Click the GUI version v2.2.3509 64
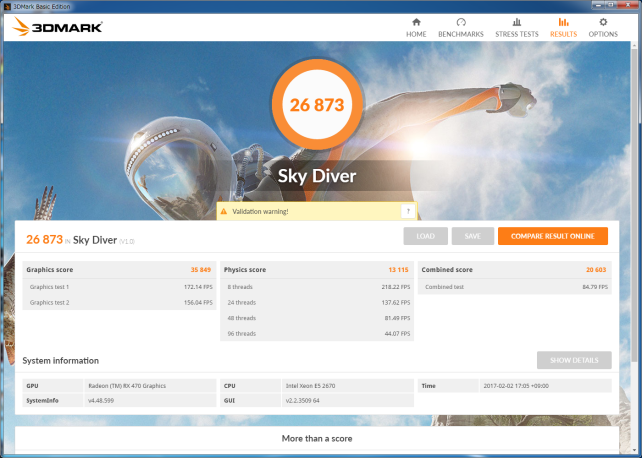This screenshot has width=642, height=458. click(x=303, y=400)
